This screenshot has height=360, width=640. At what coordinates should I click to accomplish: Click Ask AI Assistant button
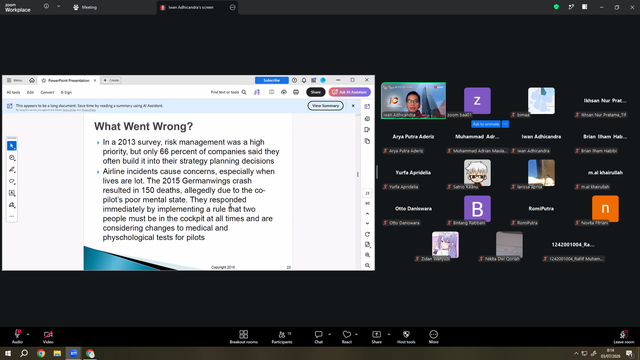[349, 92]
